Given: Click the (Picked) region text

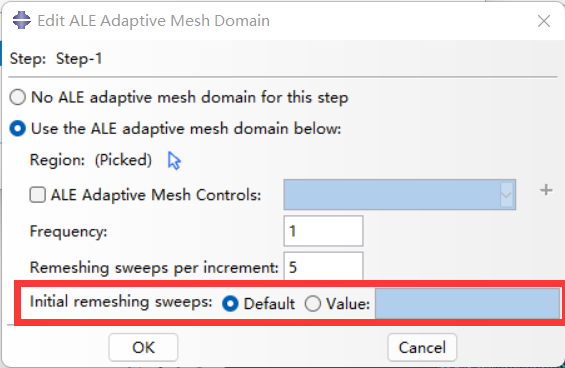Looking at the screenshot, I should coord(123,160).
